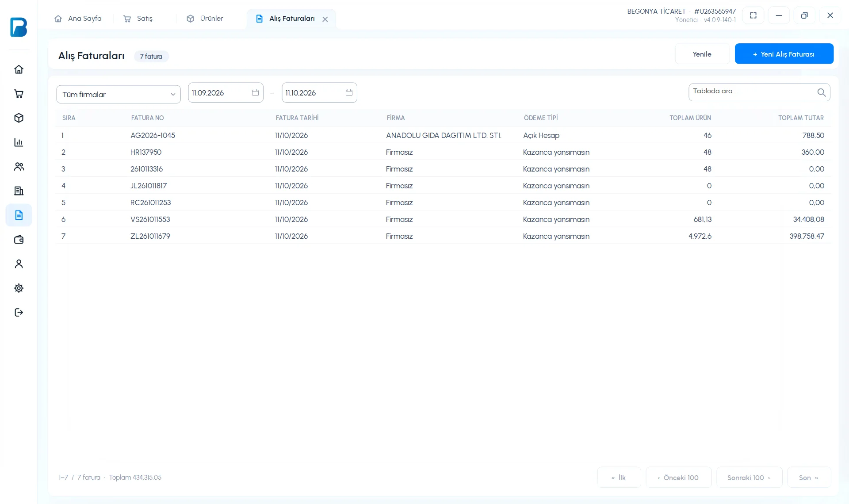Viewport: 849px width, 504px height.
Task: Switch to Ürünler tab
Action: point(205,19)
